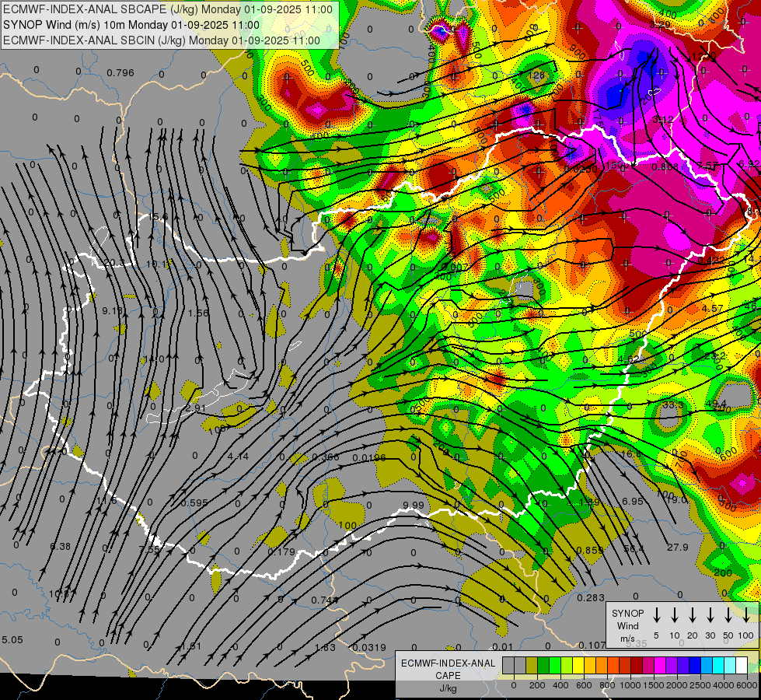Click the 1500 tick label in CAPE legend
Image resolution: width=761 pixels, height=700 pixels.
click(654, 685)
